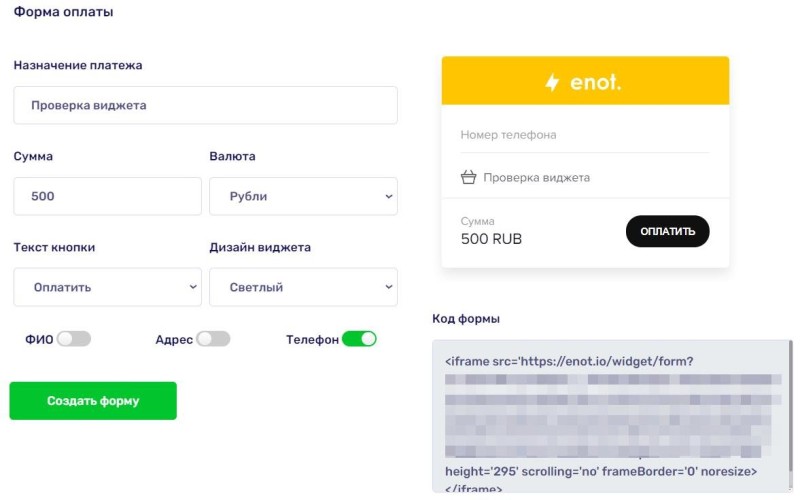
Task: Click the 500 RUB amount in widget
Action: tap(491, 239)
